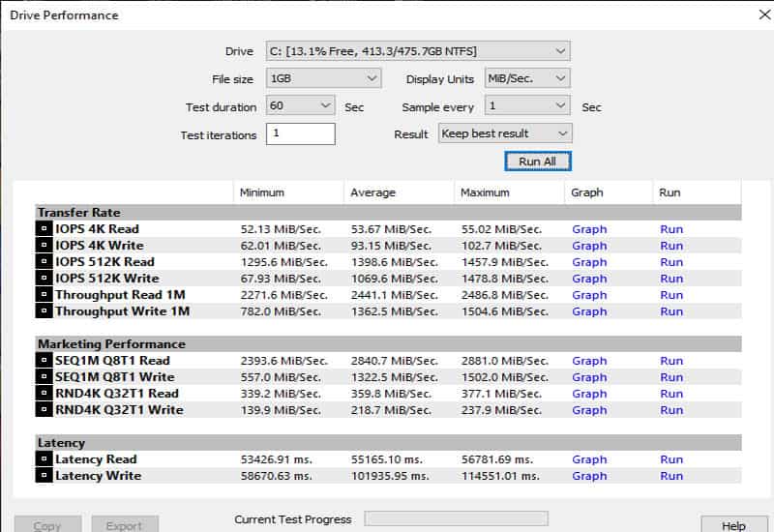Run the IOPS 4K Read test
This screenshot has height=532, width=774.
pyautogui.click(x=671, y=229)
